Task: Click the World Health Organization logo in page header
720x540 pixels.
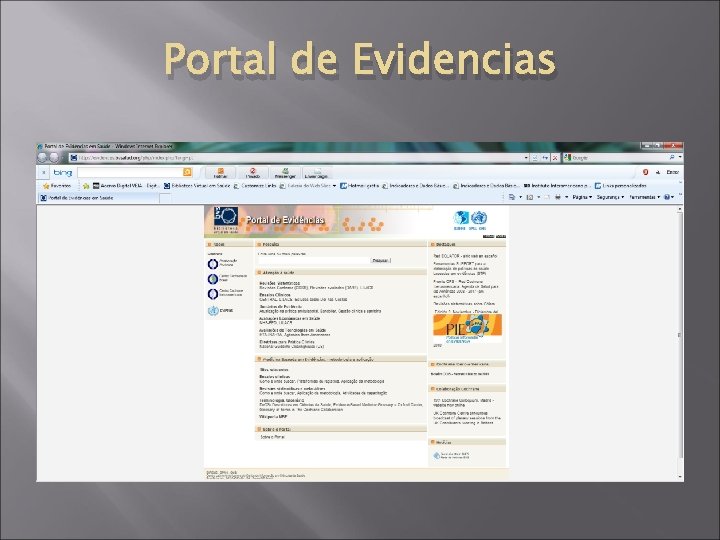Action: point(478,218)
